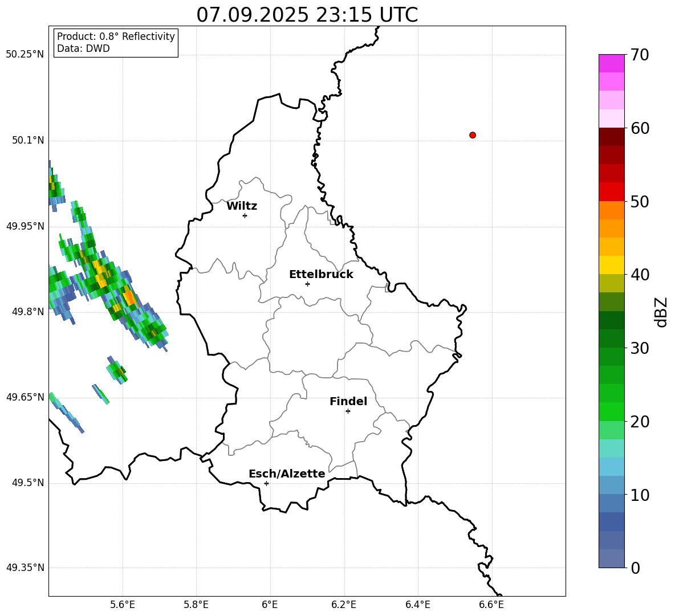Click the cross marker below Wiltz
Screen dimensions: 675x616
click(x=245, y=215)
